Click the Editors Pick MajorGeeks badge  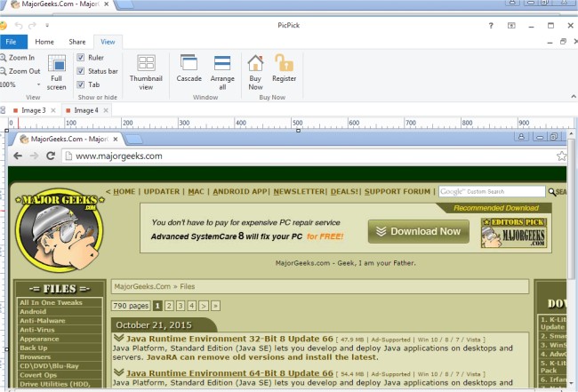513,233
